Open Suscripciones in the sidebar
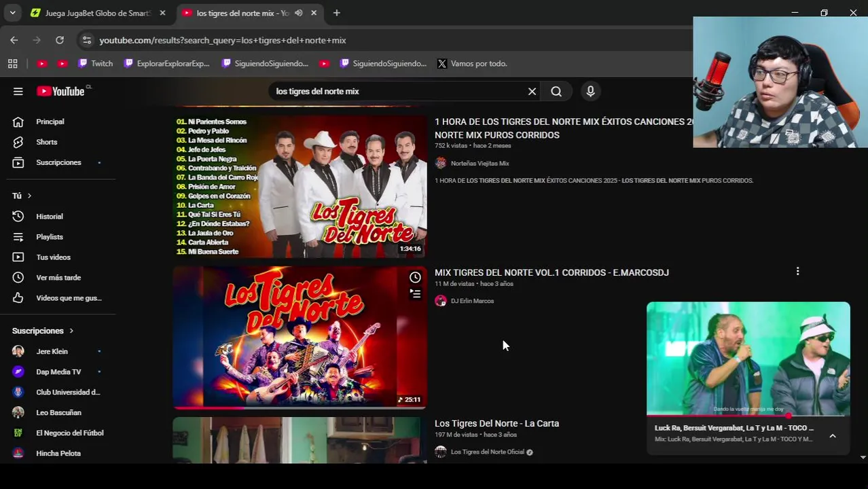868x489 pixels. (57, 162)
